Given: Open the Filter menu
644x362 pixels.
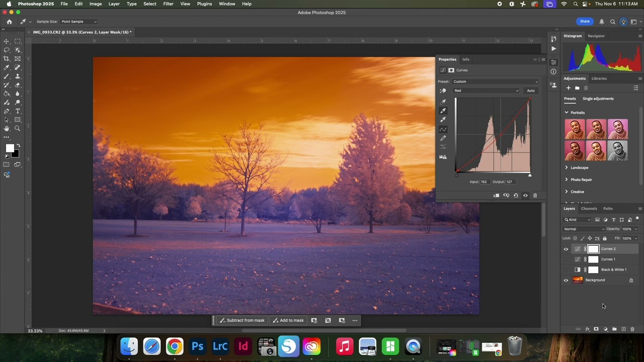Looking at the screenshot, I should tap(168, 4).
